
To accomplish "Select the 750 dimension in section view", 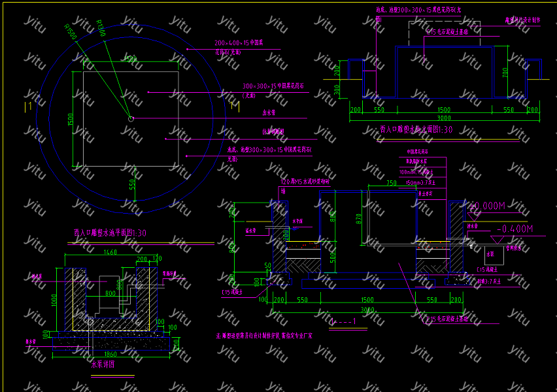I will (392, 183).
